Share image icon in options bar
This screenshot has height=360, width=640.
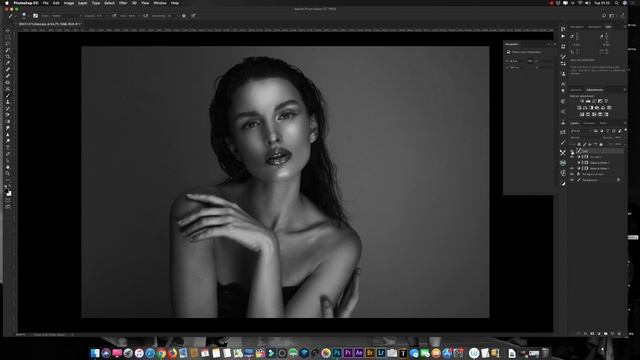coord(622,16)
